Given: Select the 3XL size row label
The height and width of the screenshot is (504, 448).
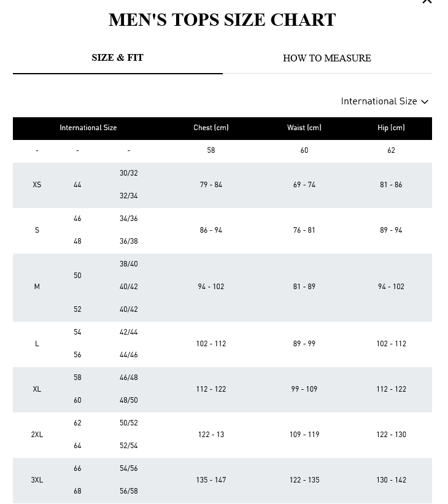Looking at the screenshot, I should click(37, 480).
